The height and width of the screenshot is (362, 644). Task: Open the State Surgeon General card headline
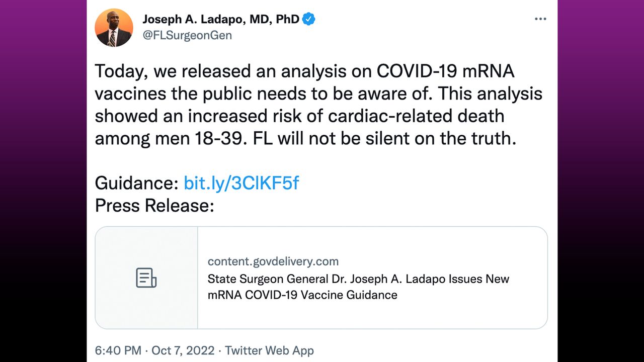(358, 287)
